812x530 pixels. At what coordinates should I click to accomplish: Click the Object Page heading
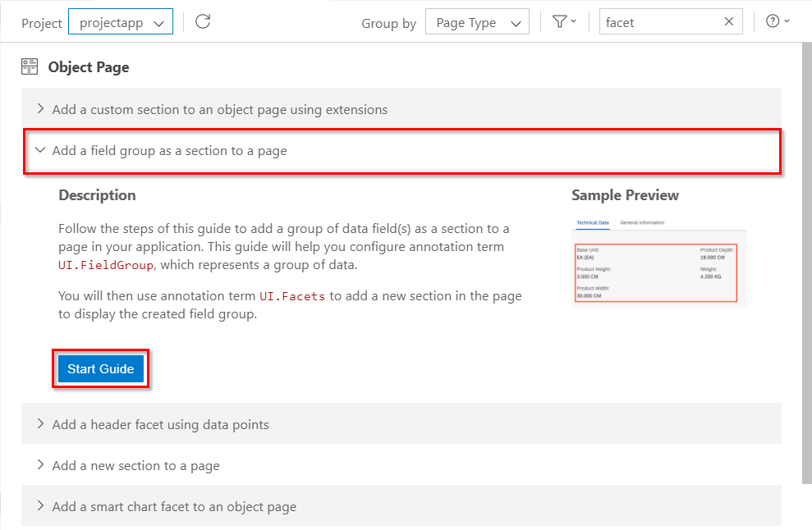pos(89,67)
